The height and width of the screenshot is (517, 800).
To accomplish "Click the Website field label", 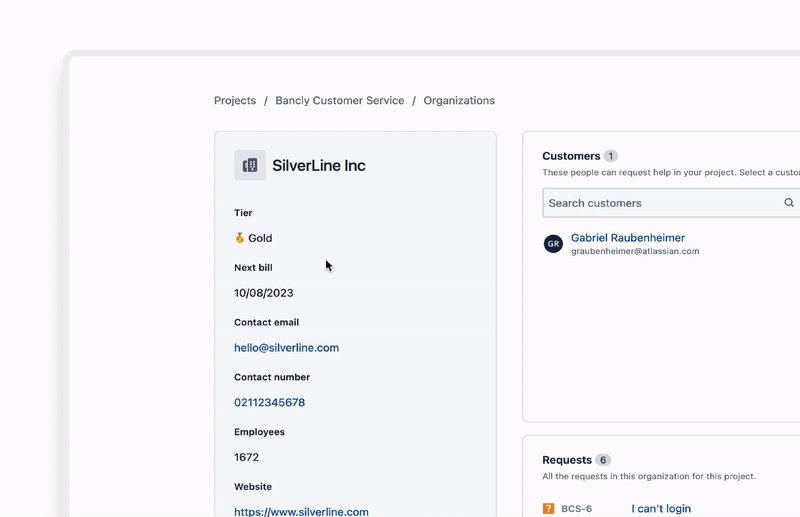I will point(253,487).
